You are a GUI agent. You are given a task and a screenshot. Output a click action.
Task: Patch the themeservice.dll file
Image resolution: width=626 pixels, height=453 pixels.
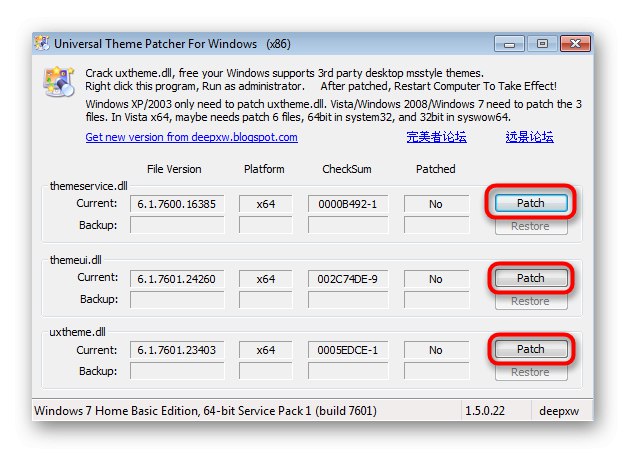tap(531, 203)
